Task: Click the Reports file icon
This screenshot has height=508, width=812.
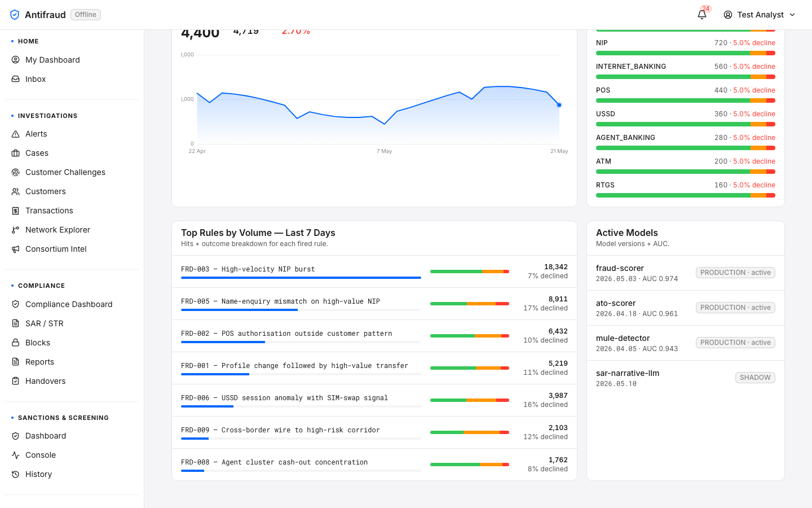Action: 16,362
